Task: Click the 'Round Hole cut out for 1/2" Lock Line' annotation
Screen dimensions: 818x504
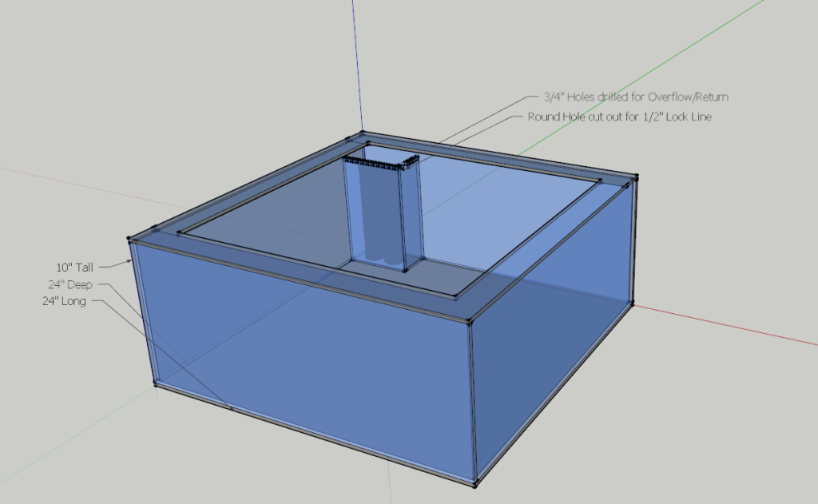Action: 619,117
